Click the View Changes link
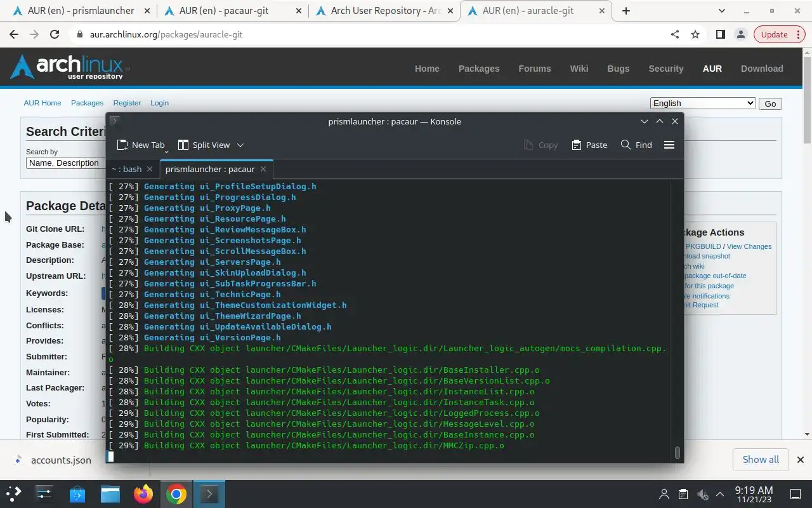This screenshot has height=508, width=812. click(x=749, y=246)
